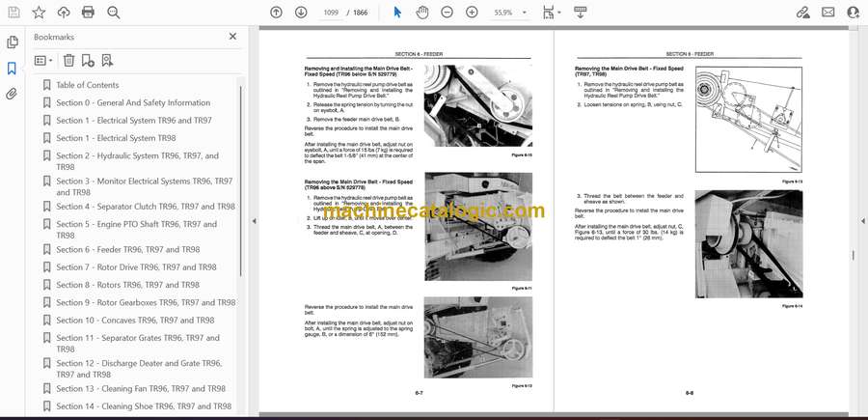The height and width of the screenshot is (420, 868).
Task: Click the Figure 6-12 photo on page 6-7
Action: [478, 337]
